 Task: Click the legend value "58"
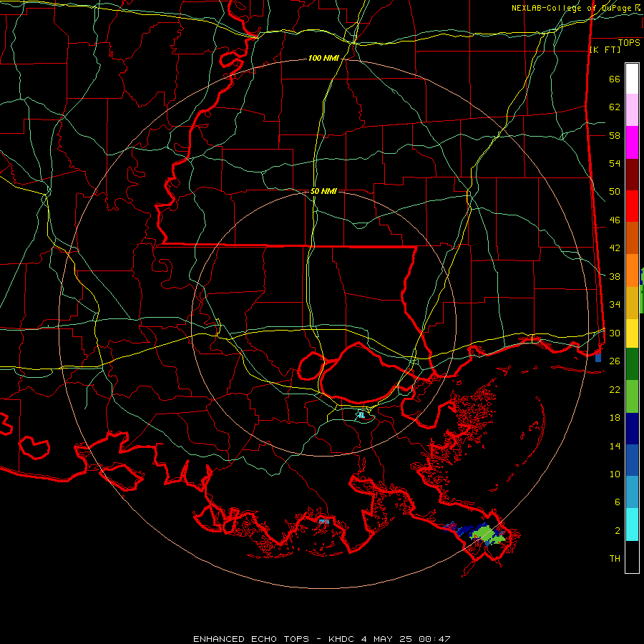pyautogui.click(x=615, y=135)
